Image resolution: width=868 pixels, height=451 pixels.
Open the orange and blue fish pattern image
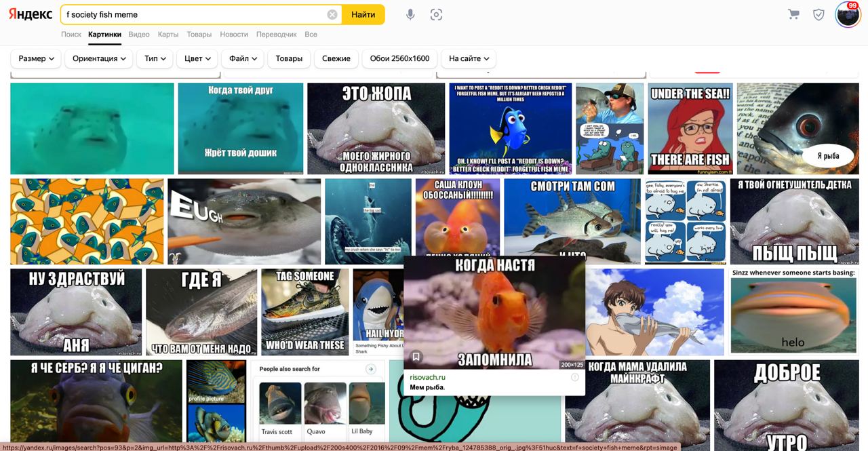pyautogui.click(x=87, y=221)
